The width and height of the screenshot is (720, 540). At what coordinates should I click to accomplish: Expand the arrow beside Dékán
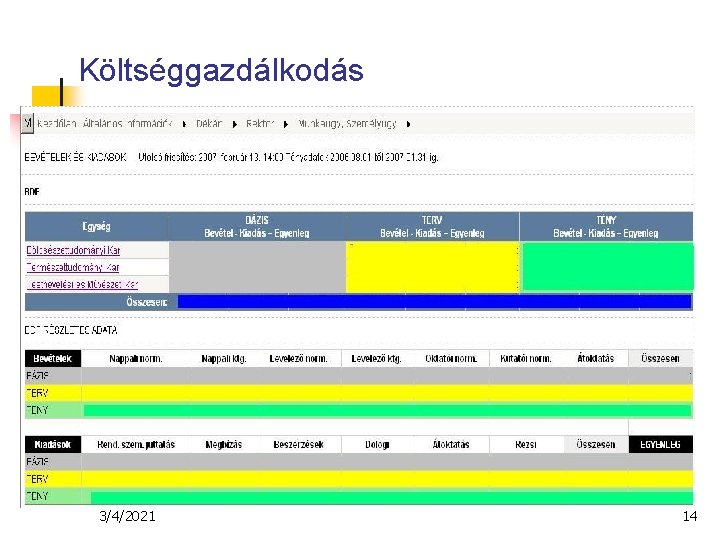click(235, 124)
